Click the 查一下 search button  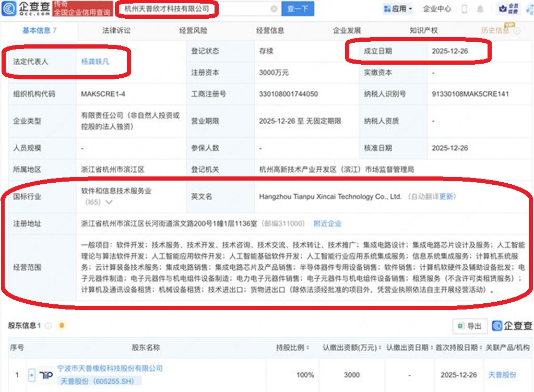pos(298,9)
